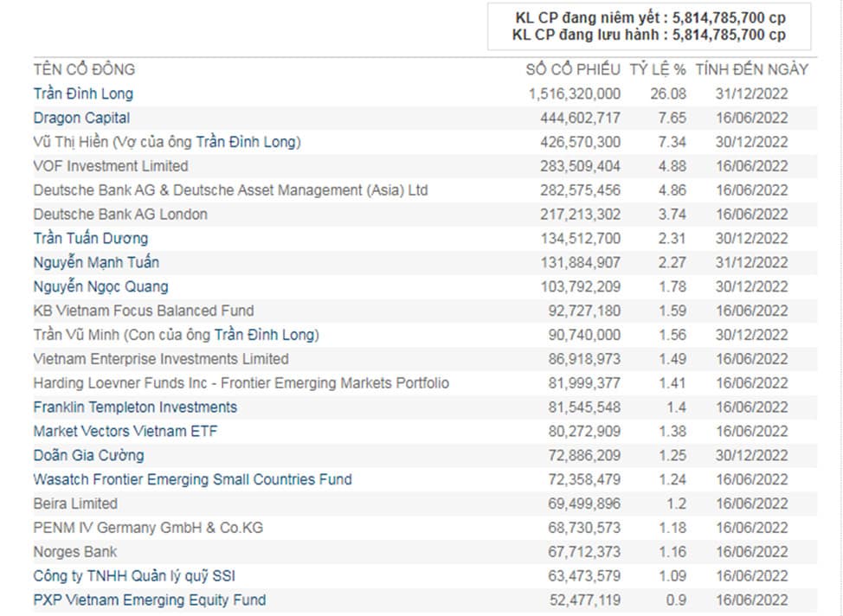843x616 pixels.
Task: Click share count 72,886,209
Action: click(584, 455)
